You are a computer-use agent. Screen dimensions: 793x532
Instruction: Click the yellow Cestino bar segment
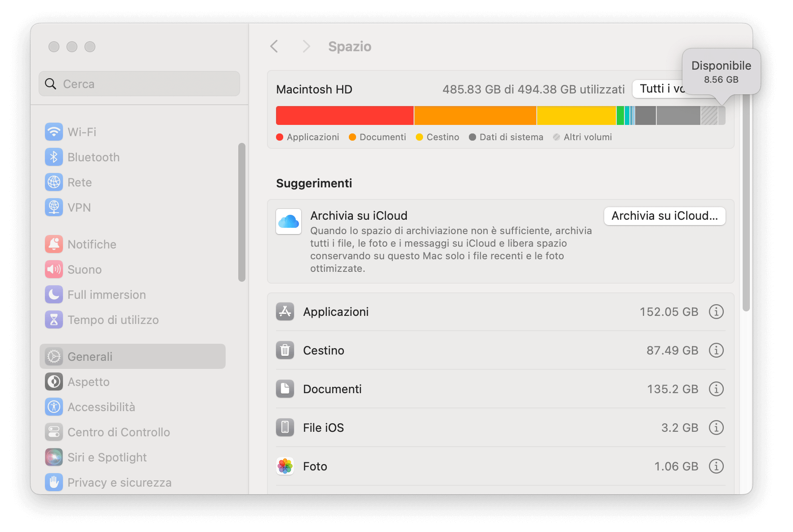(576, 115)
